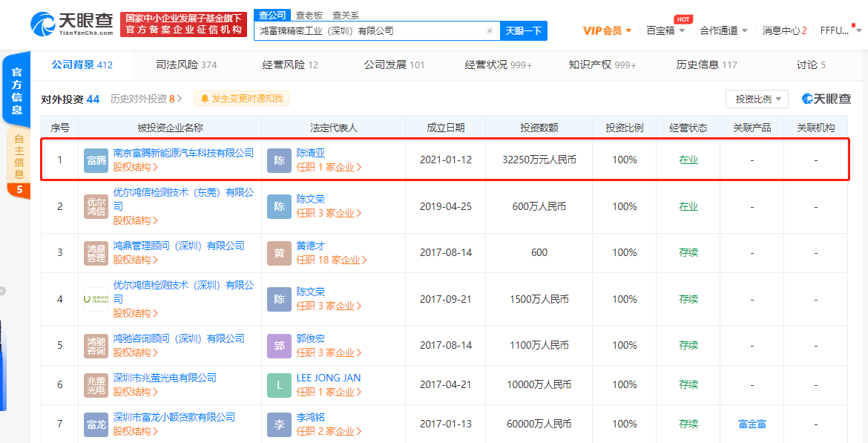
Task: Click the 陈 avatar in row 4 beside 陈文荣
Action: point(280,299)
